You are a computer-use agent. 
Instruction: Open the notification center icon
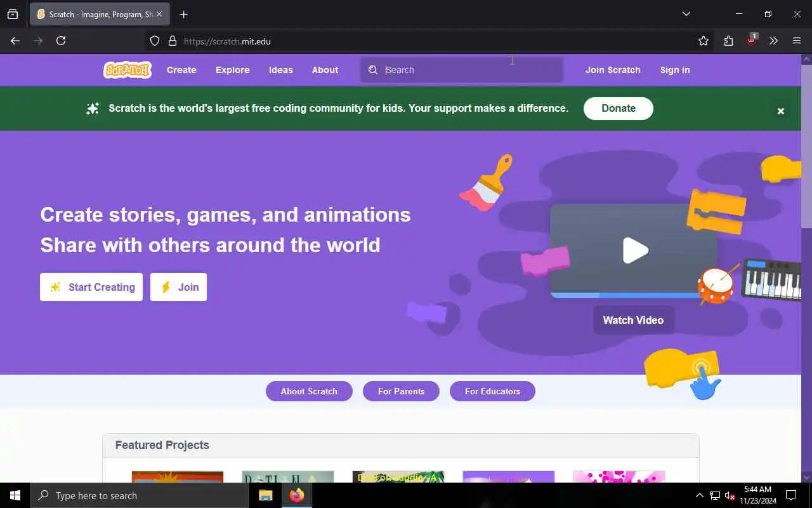[791, 495]
